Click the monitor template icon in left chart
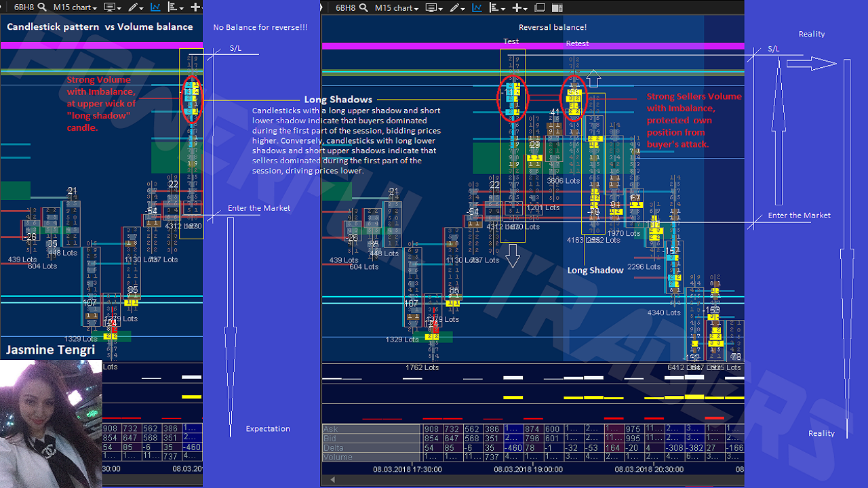The width and height of the screenshot is (868, 488). click(108, 7)
